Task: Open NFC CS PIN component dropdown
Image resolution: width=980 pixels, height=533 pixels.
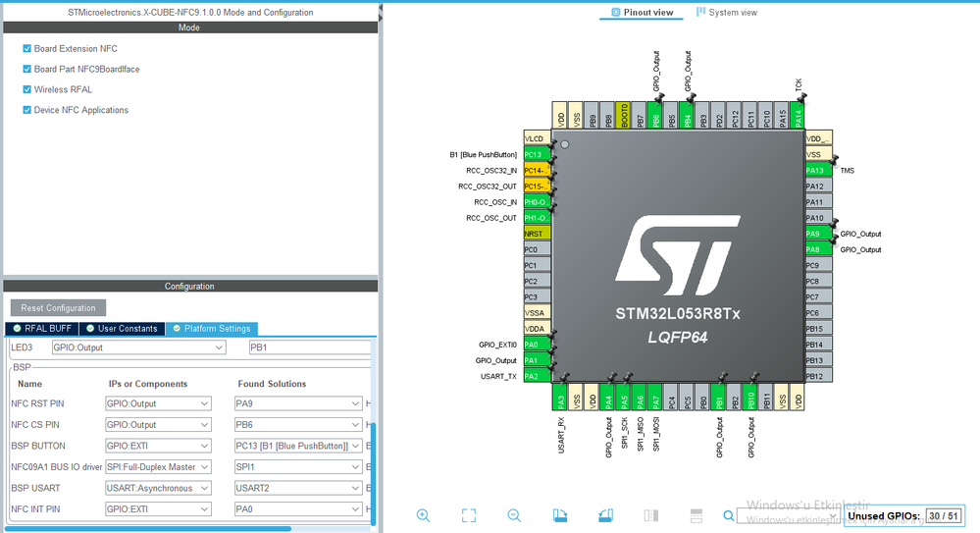Action: point(158,425)
